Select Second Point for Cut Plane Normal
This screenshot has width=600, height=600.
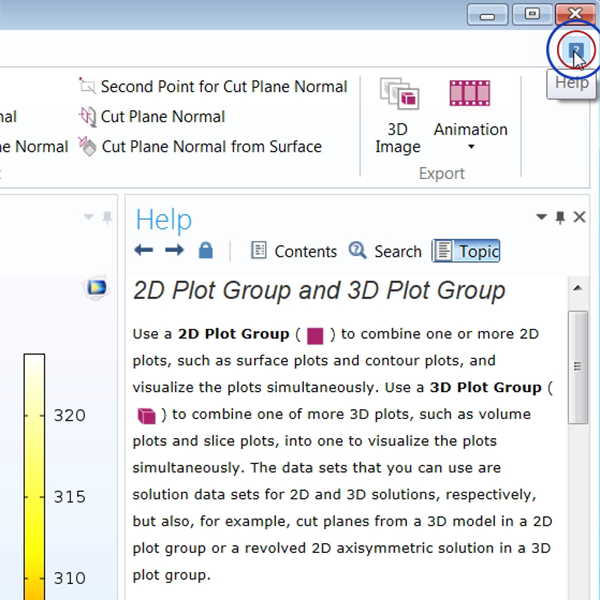tap(213, 87)
